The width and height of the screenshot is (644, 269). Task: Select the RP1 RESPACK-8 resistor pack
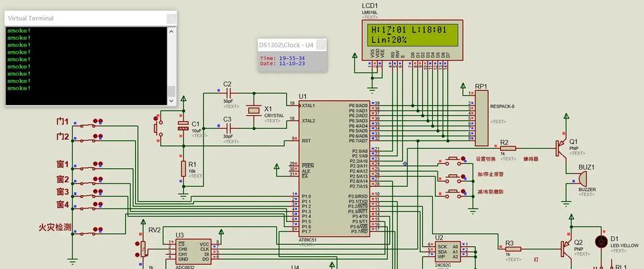[482, 118]
